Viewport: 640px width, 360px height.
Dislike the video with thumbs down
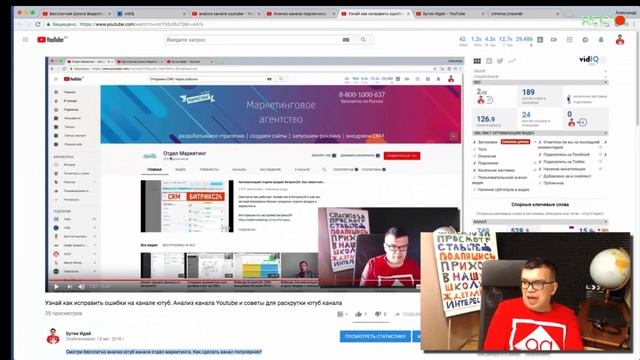[378, 314]
